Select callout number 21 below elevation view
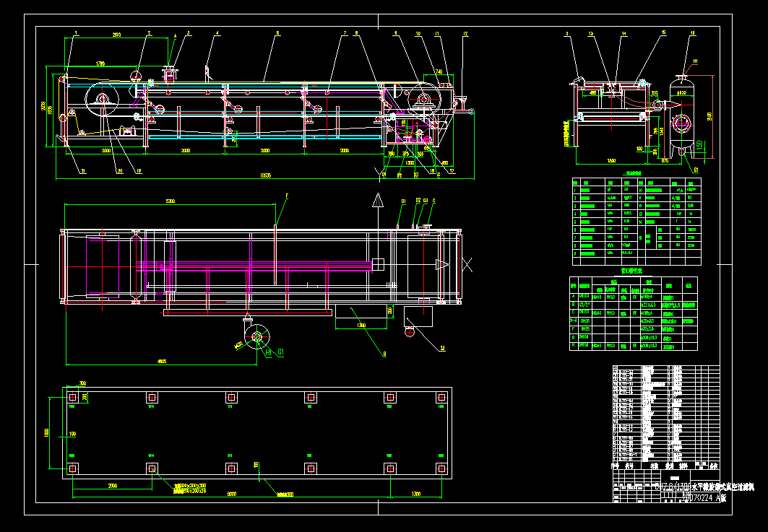This screenshot has height=532, width=768. [83, 171]
